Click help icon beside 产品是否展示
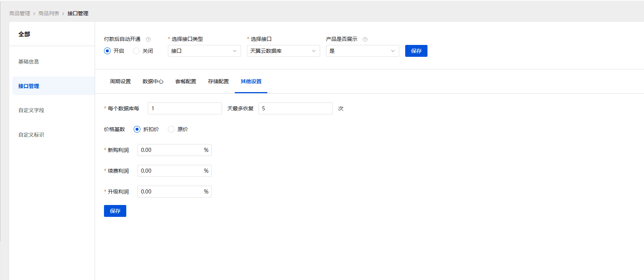The height and width of the screenshot is (280, 644). pos(365,39)
